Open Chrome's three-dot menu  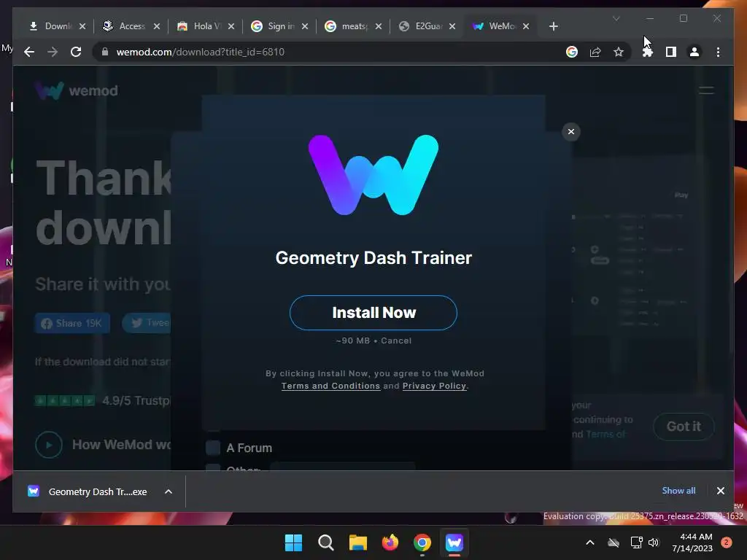click(718, 52)
